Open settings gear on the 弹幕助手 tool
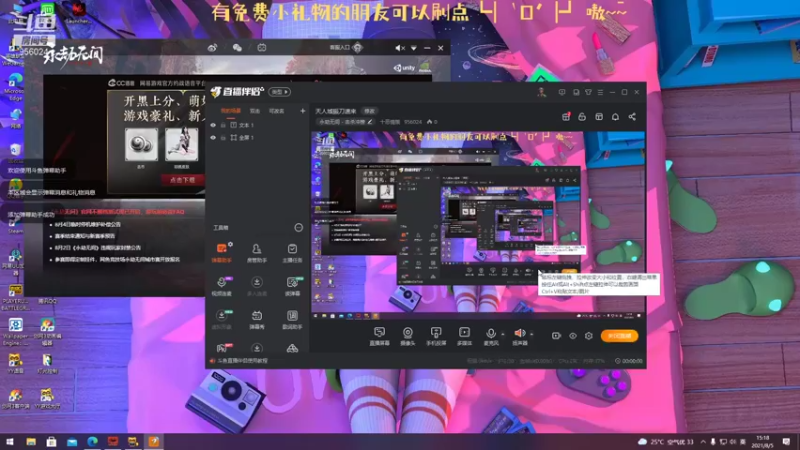Image resolution: width=800 pixels, height=450 pixels. 231,244
